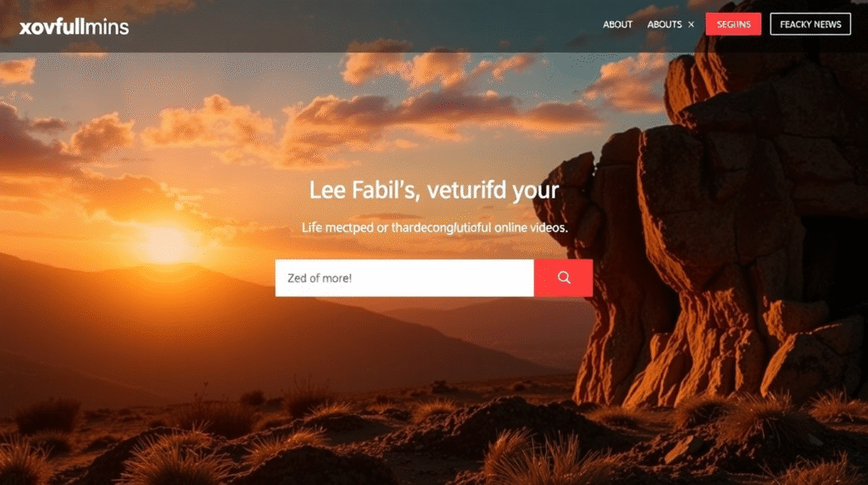Focus the 'Zed of more!' search field
The image size is (868, 485).
click(404, 278)
